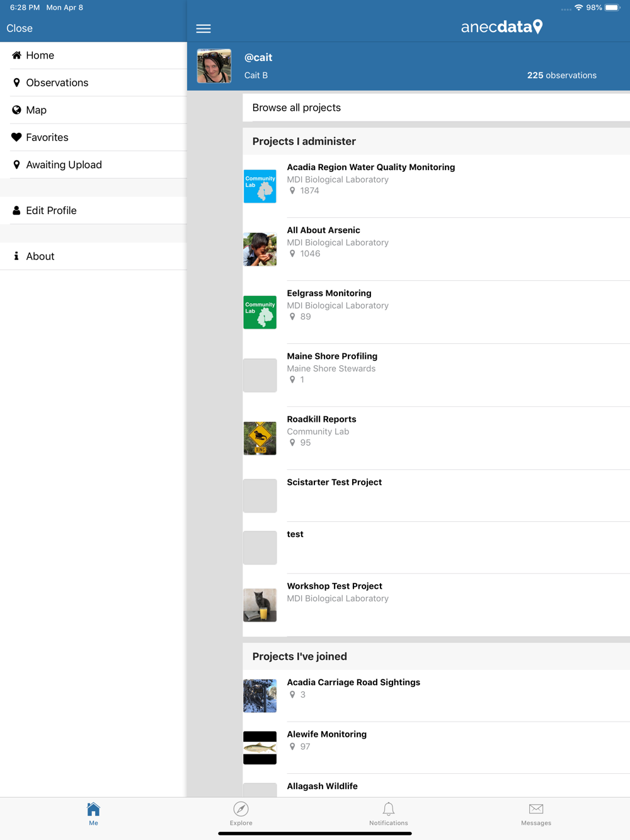Tap the Notifications bell icon
This screenshot has height=840, width=630.
tap(389, 809)
